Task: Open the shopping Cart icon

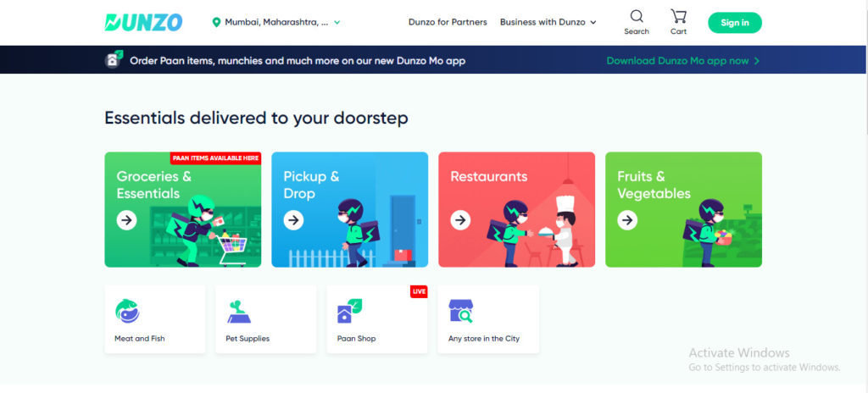Action: point(678,17)
